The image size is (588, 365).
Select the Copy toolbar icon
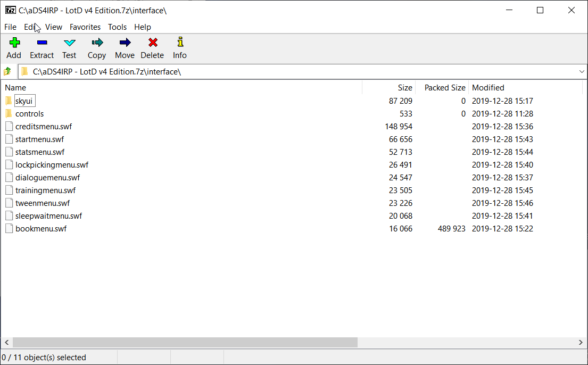point(97,43)
